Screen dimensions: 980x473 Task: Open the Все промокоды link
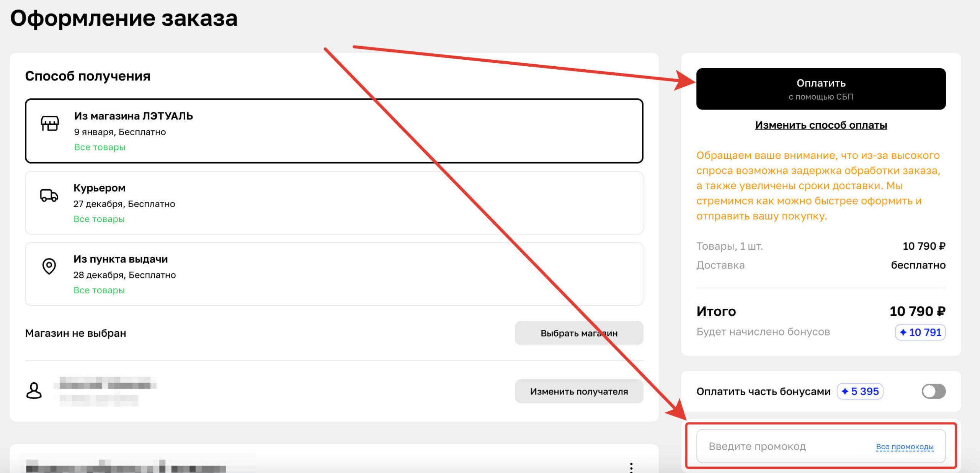click(904, 447)
